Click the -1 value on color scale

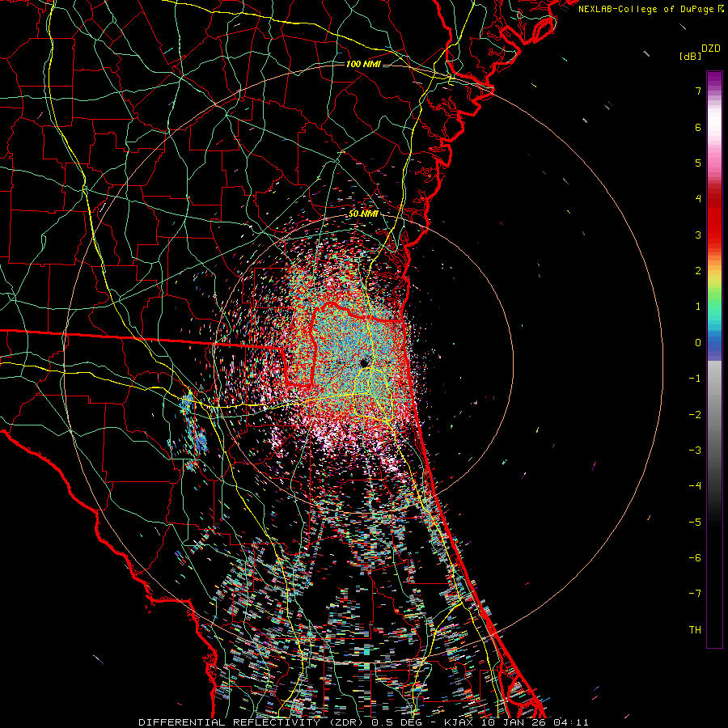695,379
